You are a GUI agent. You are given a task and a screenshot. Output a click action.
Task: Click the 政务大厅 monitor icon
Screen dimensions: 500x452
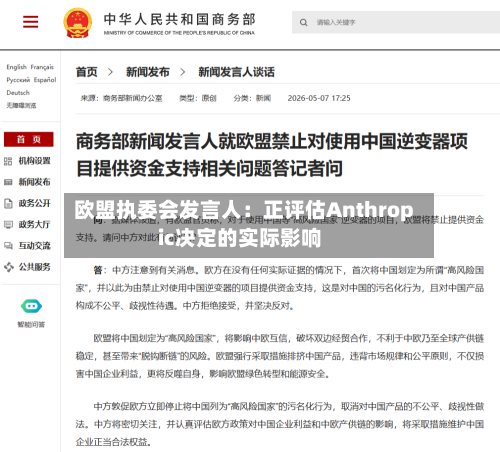[8, 225]
